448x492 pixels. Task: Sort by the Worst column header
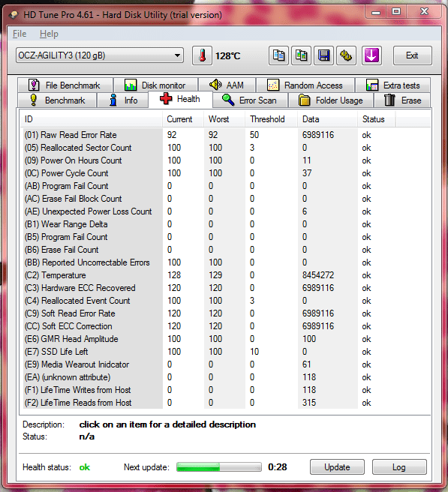(x=224, y=119)
